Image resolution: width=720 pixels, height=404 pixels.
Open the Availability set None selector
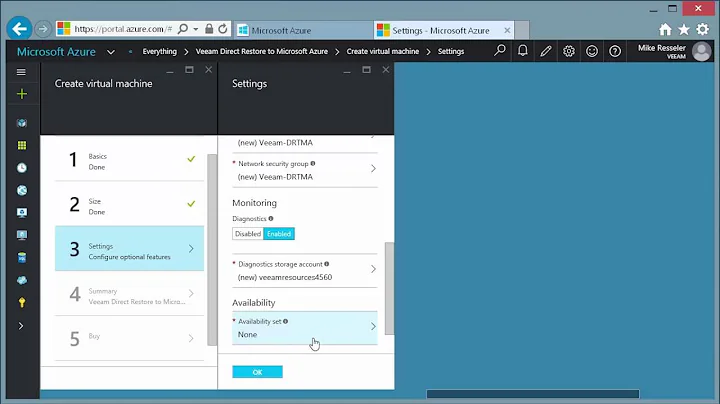(x=304, y=328)
